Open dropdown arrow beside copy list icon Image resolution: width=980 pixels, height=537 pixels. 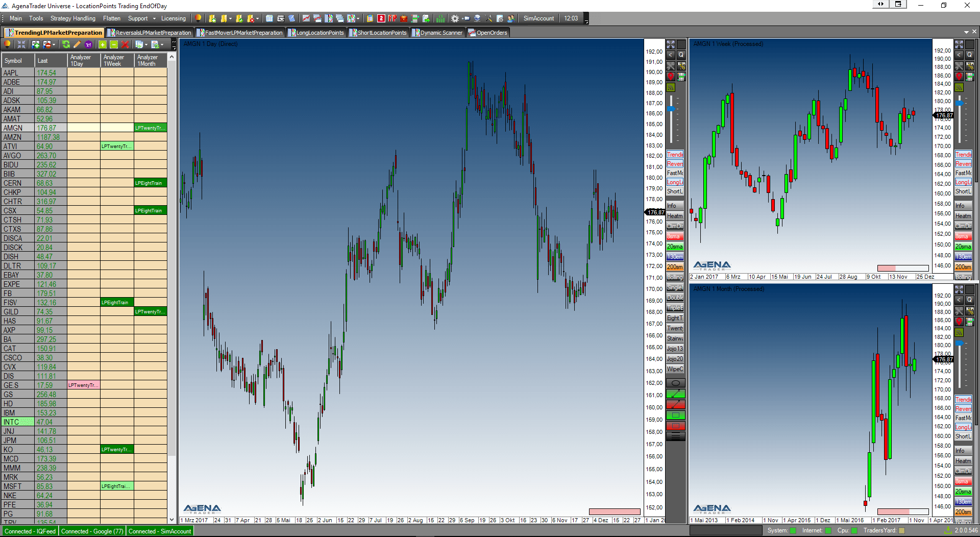tap(146, 45)
